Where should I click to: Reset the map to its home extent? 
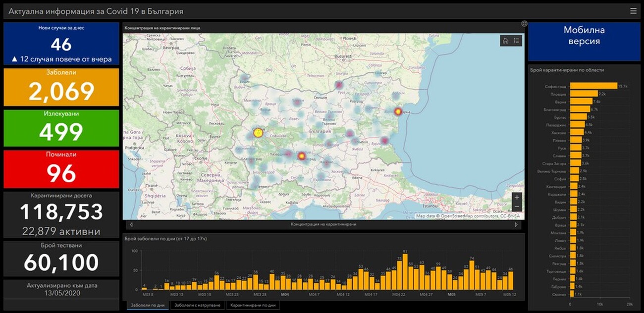pos(505,41)
